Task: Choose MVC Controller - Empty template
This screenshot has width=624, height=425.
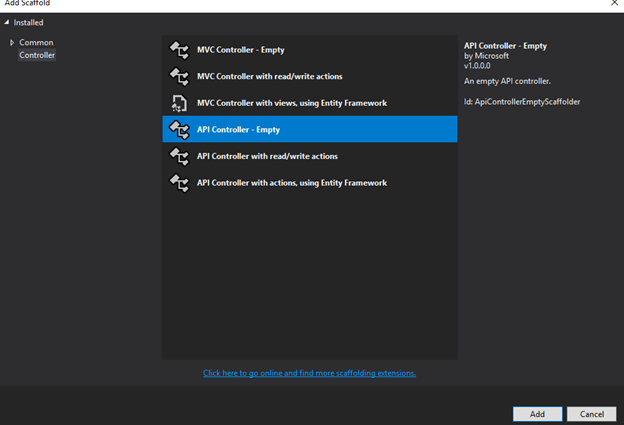Action: tap(310, 50)
